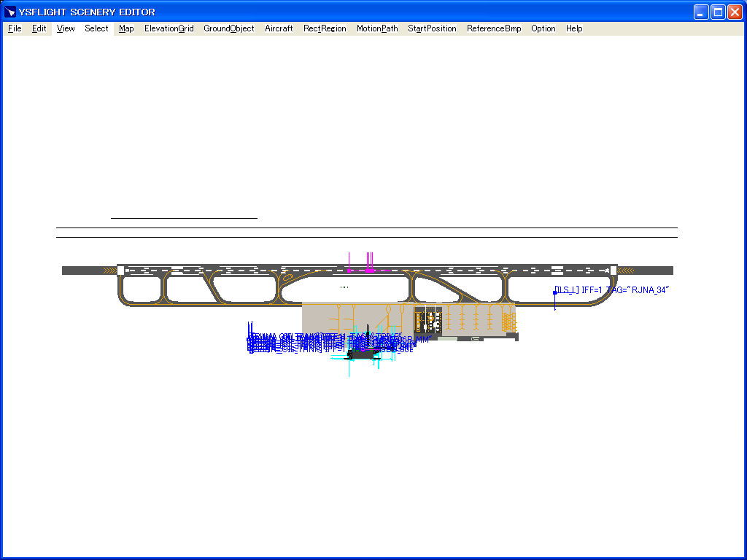This screenshot has height=560, width=747.
Task: Maximize the Scenery Editor window
Action: [718, 12]
